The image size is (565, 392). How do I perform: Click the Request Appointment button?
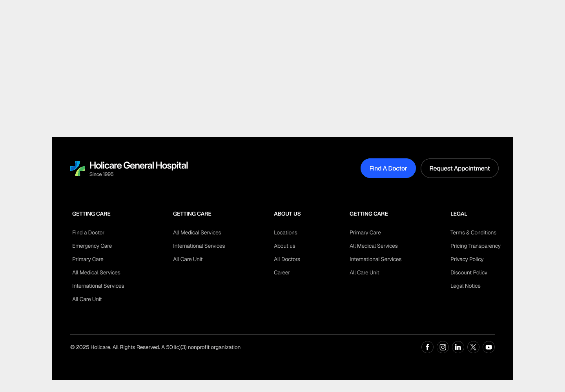tap(459, 168)
